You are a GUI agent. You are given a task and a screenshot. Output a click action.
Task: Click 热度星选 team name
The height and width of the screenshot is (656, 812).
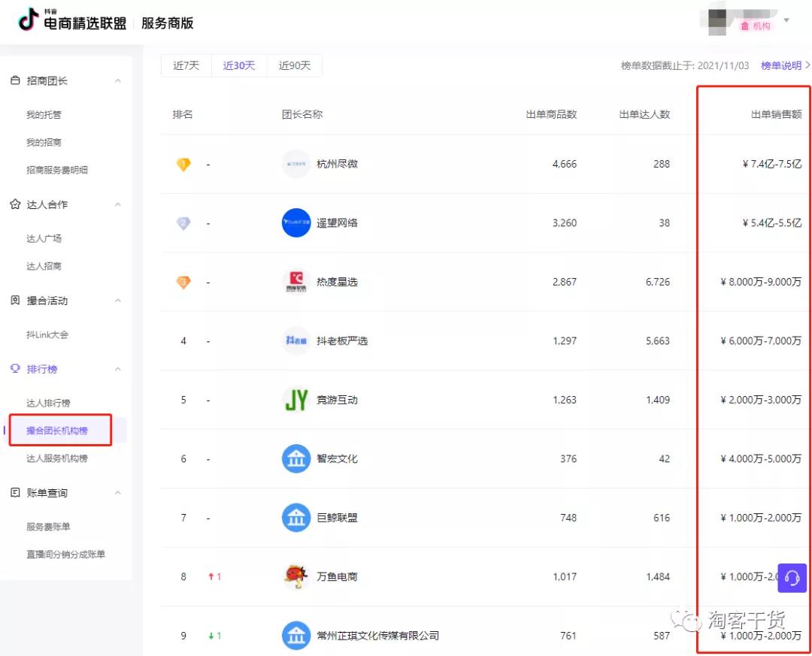pos(337,282)
